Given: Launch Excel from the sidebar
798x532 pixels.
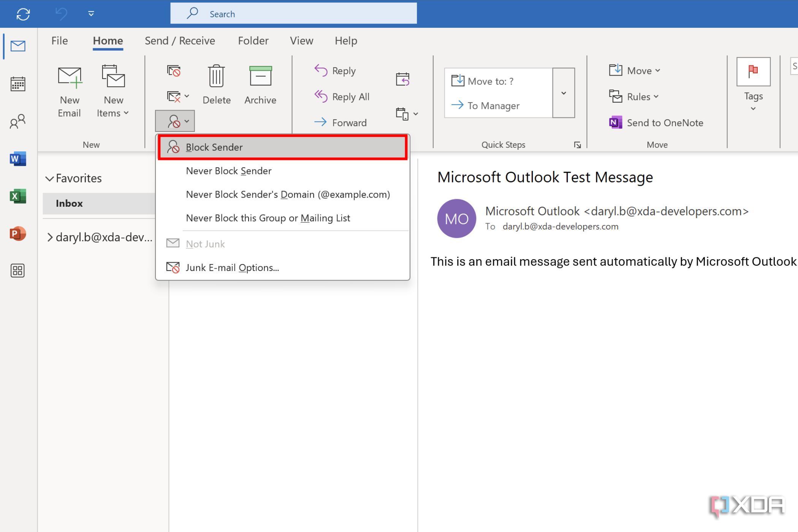Looking at the screenshot, I should pyautogui.click(x=17, y=196).
